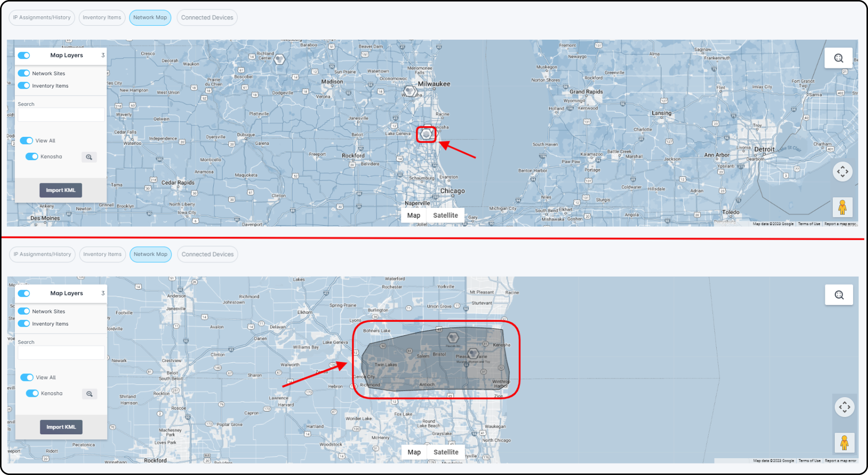
Task: Toggle View All switch in bottom panel
Action: 27,378
